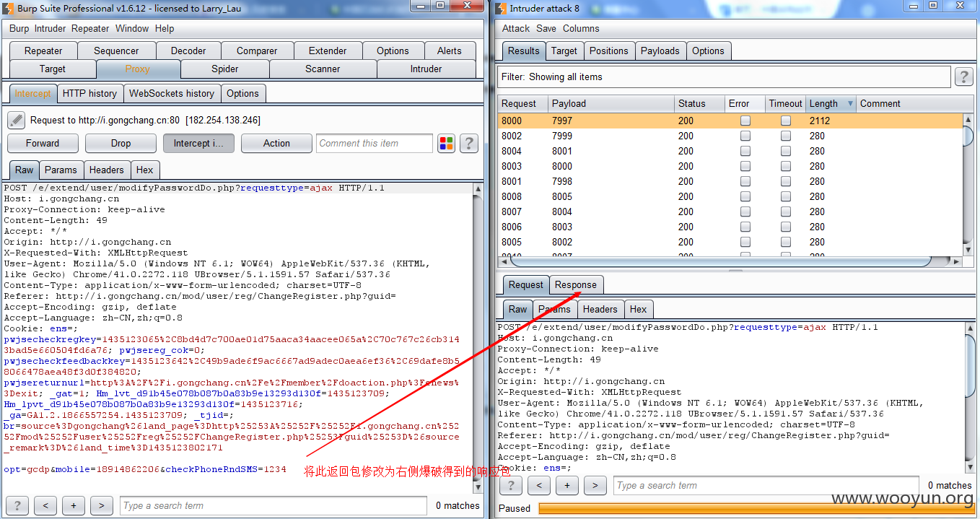Click the orange attack progress bar

coord(755,508)
